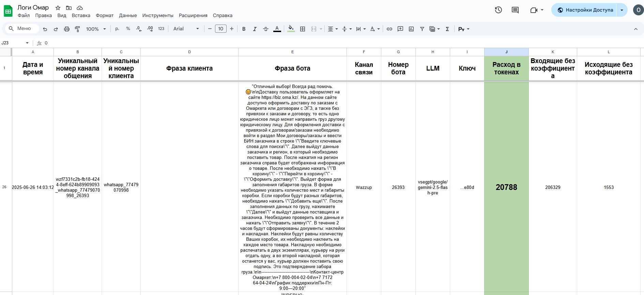Open comments history icon
Viewport: 644px width, 295px height.
coord(515,10)
